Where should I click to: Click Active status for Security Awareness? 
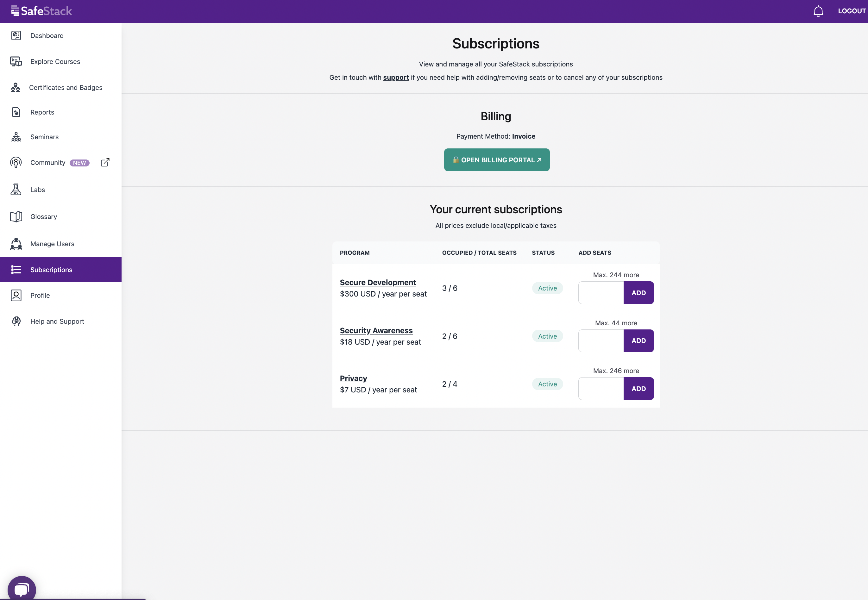(x=547, y=336)
